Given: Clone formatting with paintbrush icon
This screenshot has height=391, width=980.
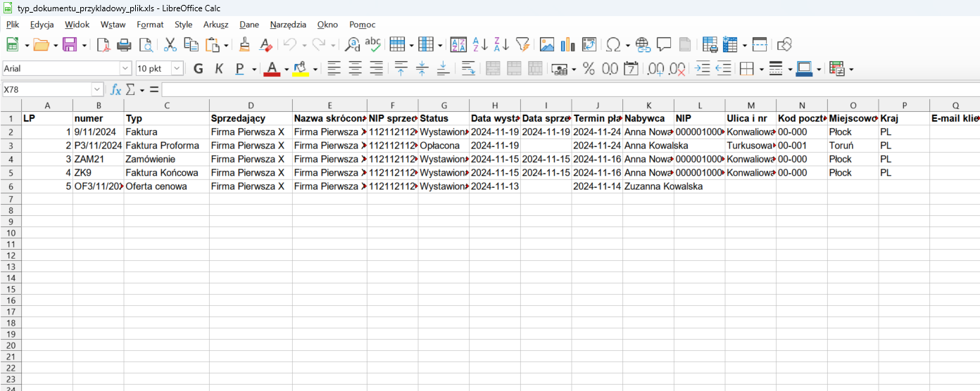Looking at the screenshot, I should click(244, 45).
